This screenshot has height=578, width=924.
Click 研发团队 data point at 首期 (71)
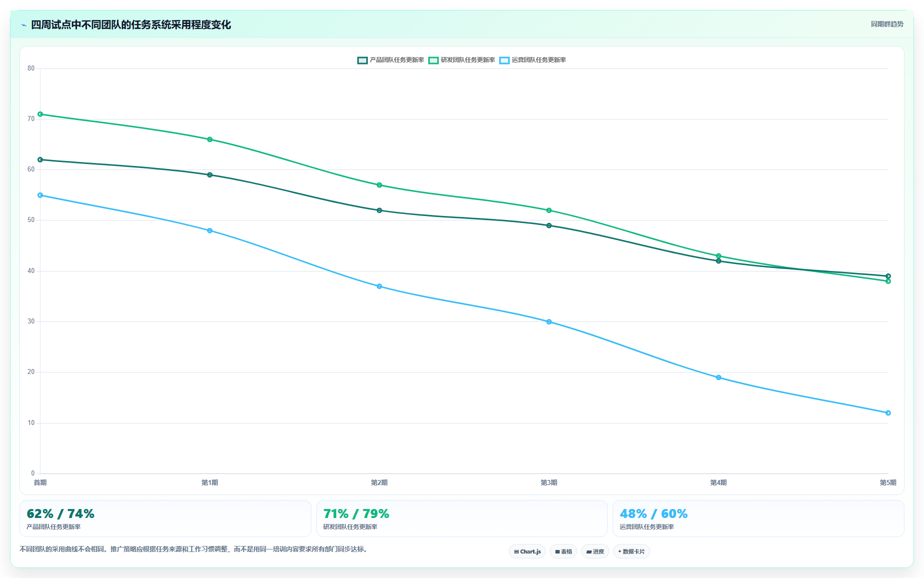(40, 114)
